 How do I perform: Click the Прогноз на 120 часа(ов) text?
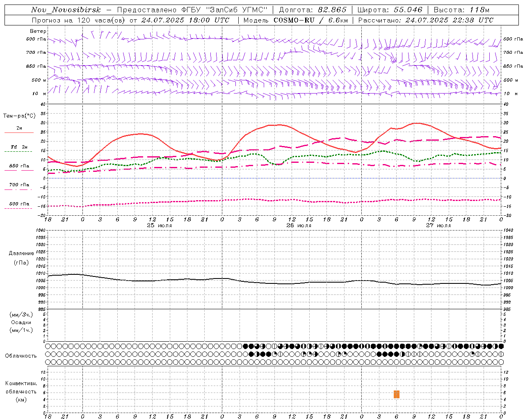pyautogui.click(x=79, y=20)
